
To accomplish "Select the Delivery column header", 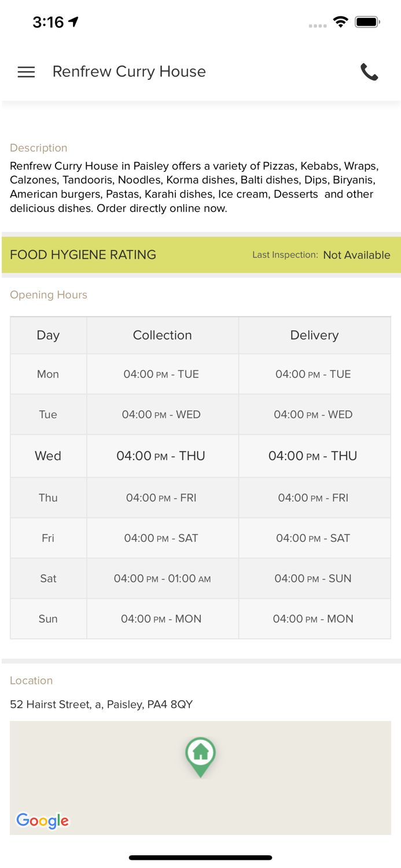I will (314, 335).
